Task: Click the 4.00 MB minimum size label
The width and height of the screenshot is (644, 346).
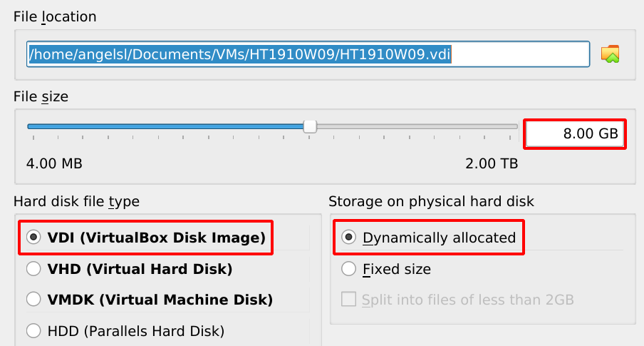Action: [x=54, y=164]
